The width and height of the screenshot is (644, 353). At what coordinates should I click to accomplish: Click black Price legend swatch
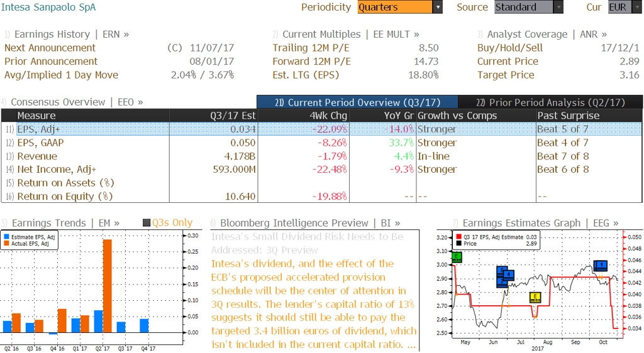(458, 244)
